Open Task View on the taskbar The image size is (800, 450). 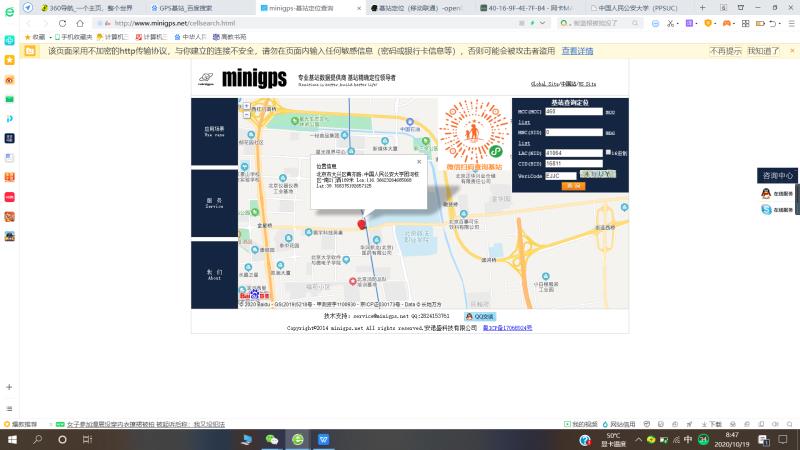87,439
